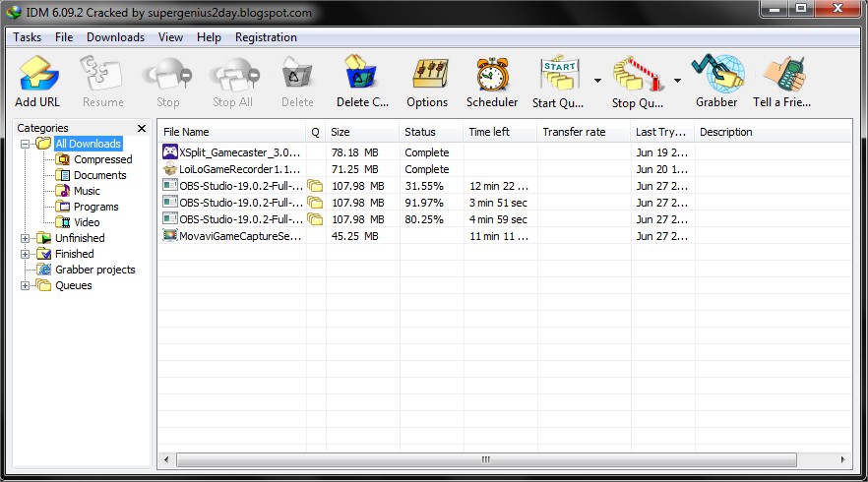This screenshot has height=482, width=868.
Task: Click the Delete trash icon
Action: [x=297, y=73]
